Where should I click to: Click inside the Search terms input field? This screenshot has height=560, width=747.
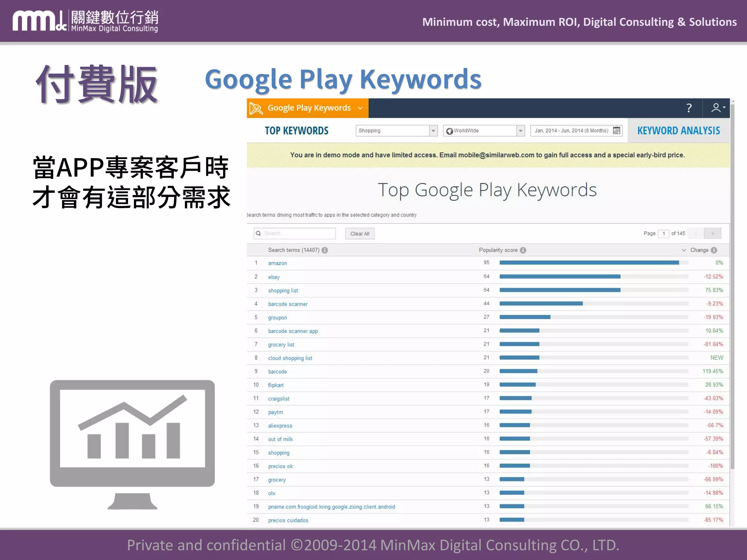[x=298, y=233]
